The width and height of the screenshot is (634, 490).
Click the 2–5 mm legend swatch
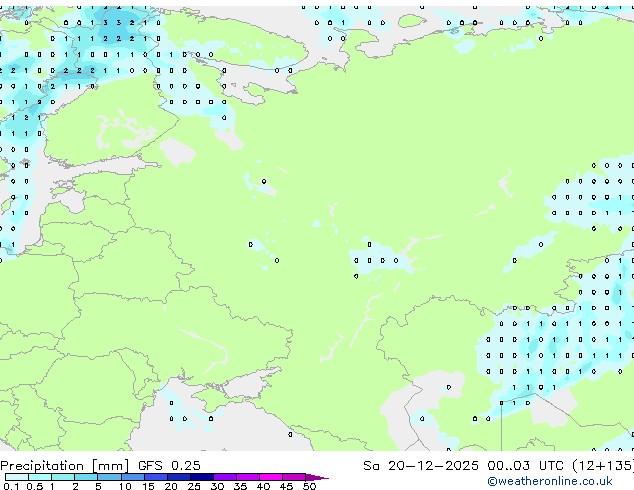[x=86, y=477]
